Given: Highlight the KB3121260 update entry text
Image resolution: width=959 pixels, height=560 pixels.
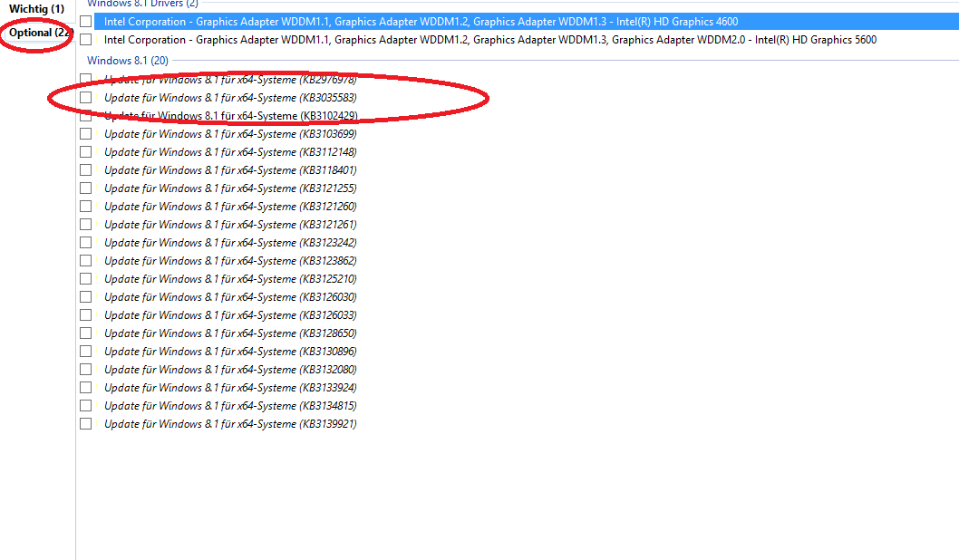Looking at the screenshot, I should point(230,207).
